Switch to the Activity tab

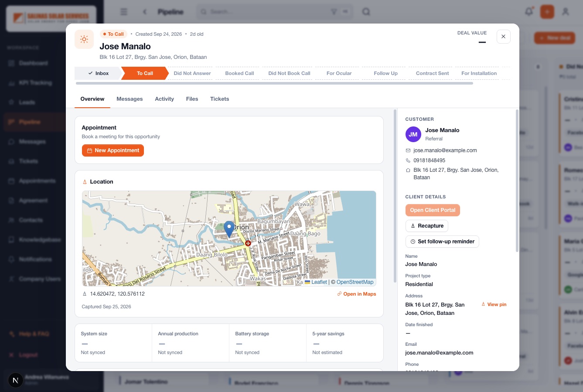point(164,99)
